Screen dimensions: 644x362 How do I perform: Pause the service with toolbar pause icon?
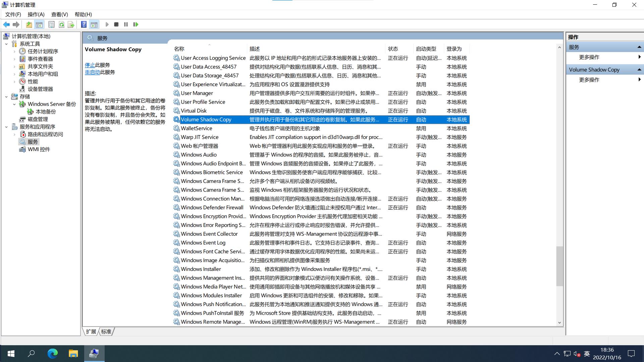click(126, 24)
